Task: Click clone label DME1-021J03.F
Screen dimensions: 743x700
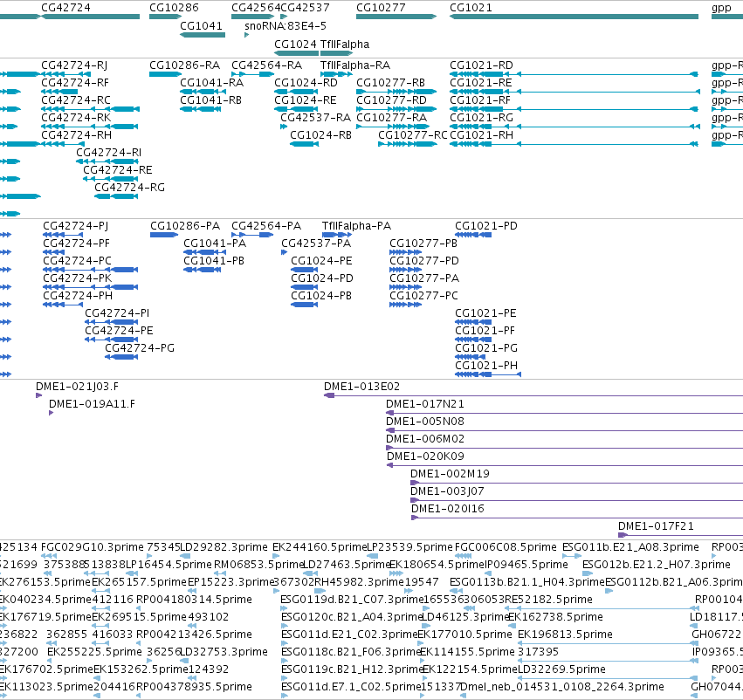Action: point(77,387)
